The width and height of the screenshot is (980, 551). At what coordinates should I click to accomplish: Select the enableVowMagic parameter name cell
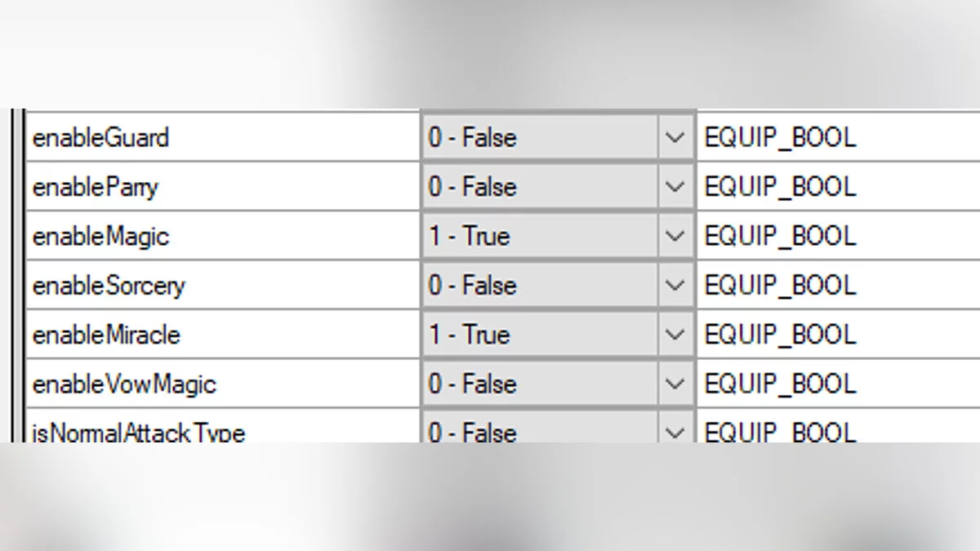[220, 384]
